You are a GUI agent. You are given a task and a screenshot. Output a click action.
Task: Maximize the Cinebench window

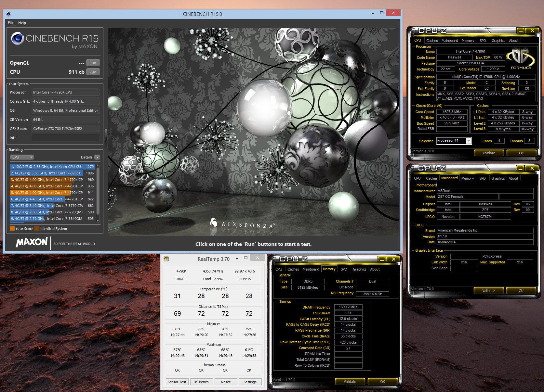pos(382,13)
